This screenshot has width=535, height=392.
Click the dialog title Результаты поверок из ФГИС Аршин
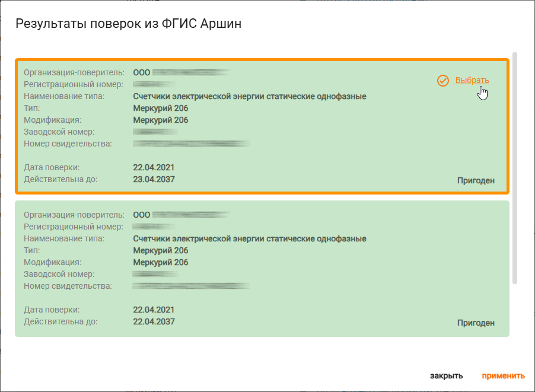tap(129, 24)
